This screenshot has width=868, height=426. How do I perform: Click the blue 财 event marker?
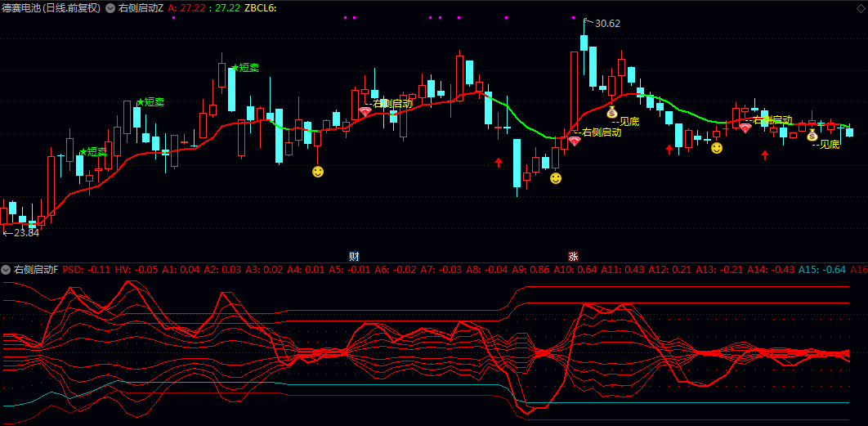pos(354,257)
